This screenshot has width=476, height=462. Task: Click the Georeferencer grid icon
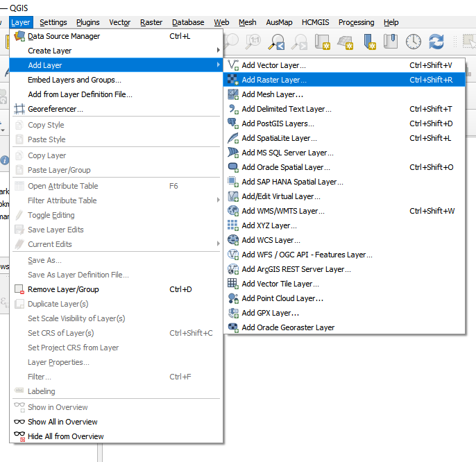tap(19, 109)
